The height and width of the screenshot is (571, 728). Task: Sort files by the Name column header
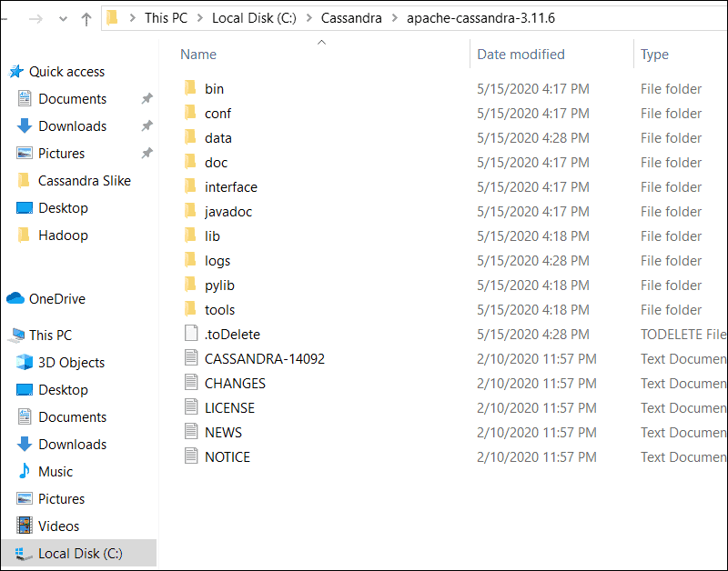(198, 55)
